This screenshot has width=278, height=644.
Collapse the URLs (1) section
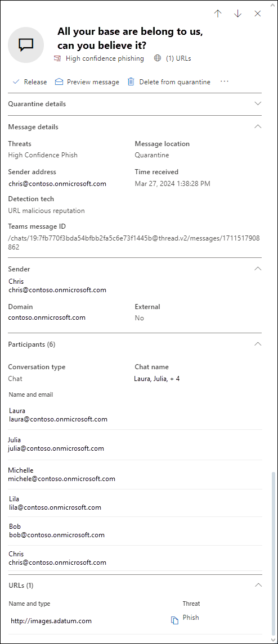coord(258,585)
